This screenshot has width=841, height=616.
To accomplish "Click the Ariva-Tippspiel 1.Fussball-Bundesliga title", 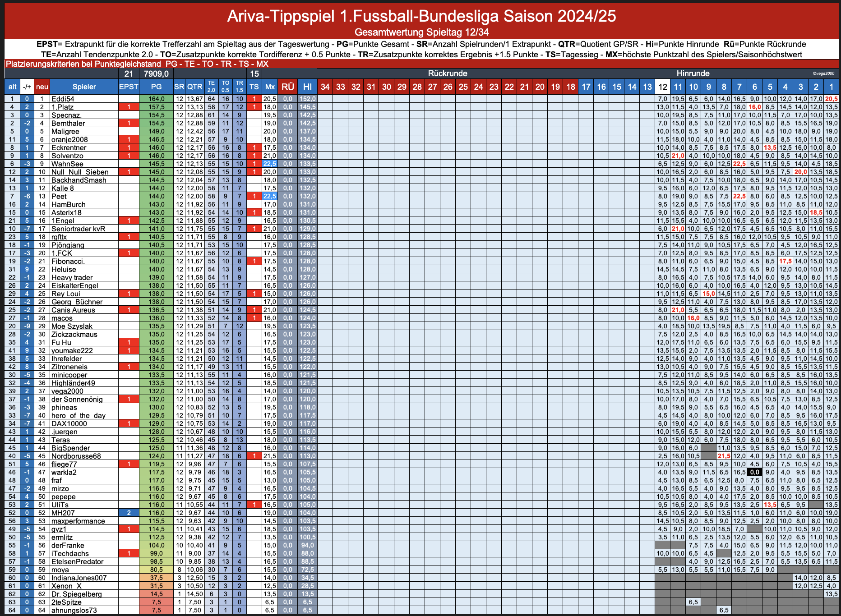I will 421,16.
